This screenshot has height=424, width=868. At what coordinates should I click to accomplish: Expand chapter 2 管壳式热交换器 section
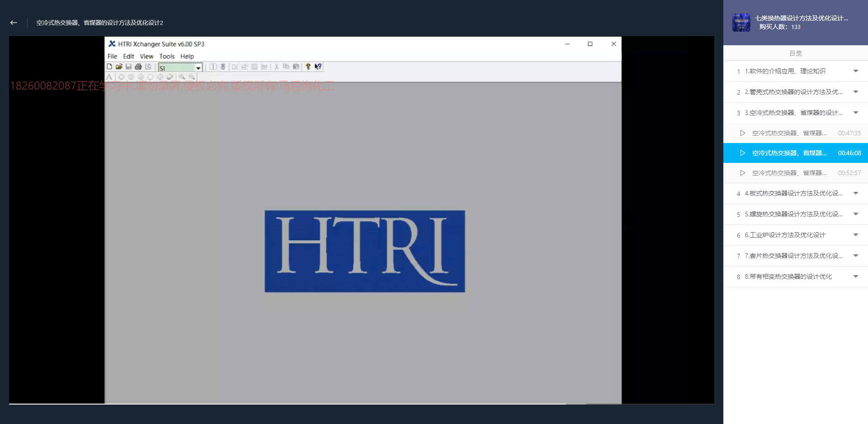click(796, 92)
